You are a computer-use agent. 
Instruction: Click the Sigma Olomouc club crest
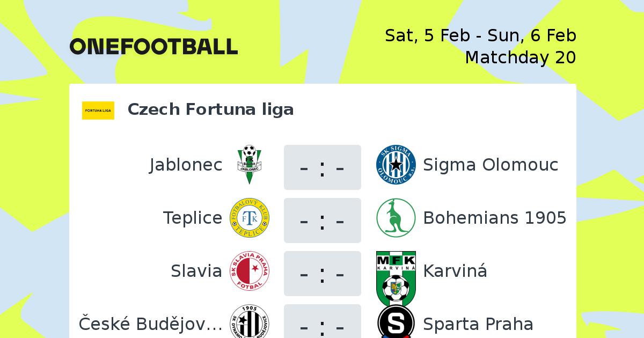[x=396, y=165]
